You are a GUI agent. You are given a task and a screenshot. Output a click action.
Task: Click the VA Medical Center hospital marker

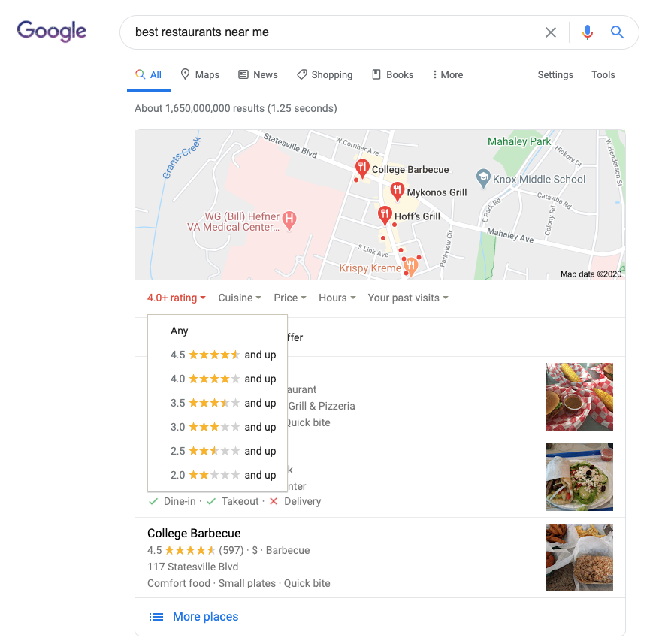pyautogui.click(x=289, y=220)
